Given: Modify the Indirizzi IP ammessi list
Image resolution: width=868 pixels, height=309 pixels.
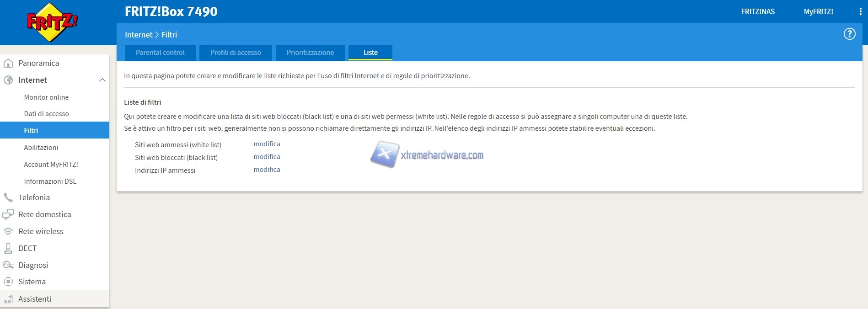Looking at the screenshot, I should (267, 170).
